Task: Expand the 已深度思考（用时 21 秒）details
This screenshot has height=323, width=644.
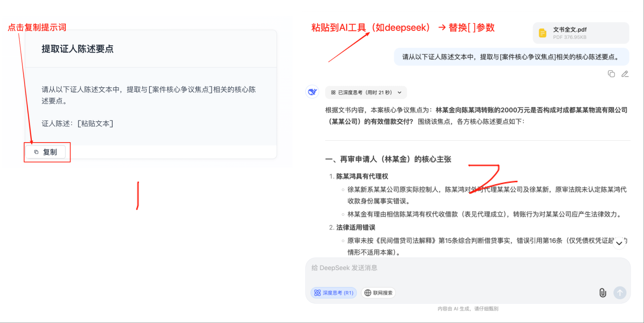Action: [366, 92]
